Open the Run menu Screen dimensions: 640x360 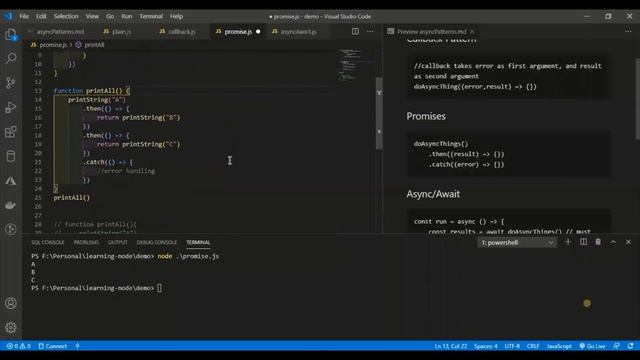click(127, 16)
